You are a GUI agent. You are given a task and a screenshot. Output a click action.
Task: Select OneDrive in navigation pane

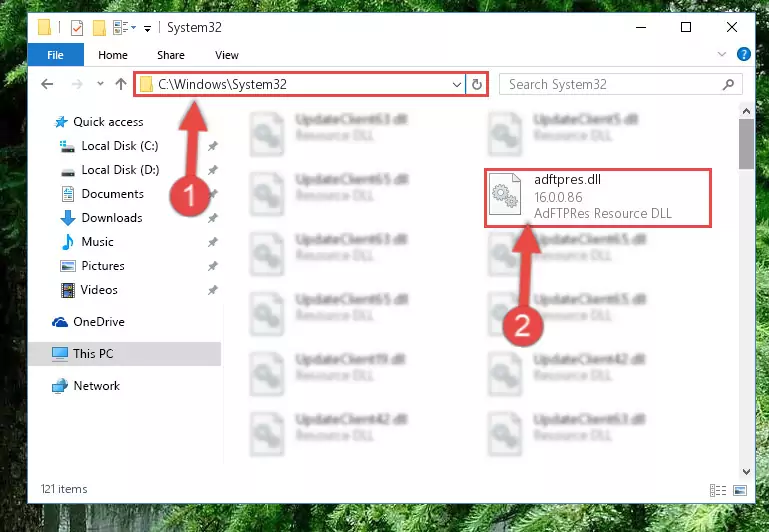[x=99, y=322]
